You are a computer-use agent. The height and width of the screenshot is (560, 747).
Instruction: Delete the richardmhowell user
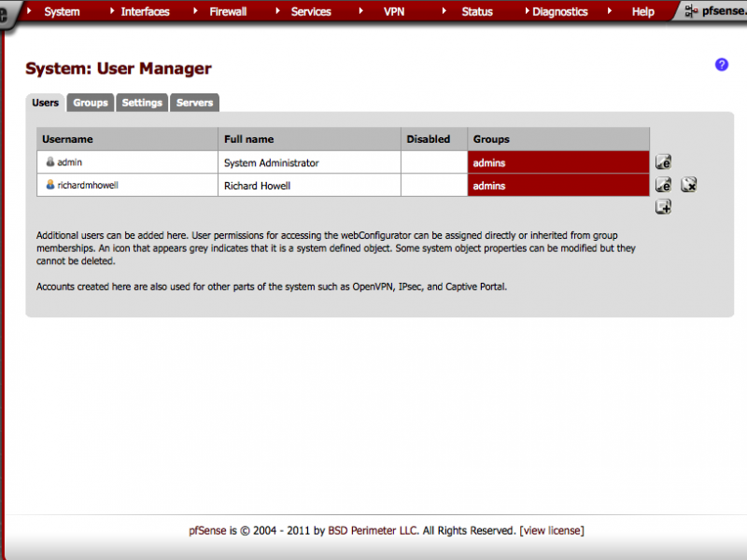coord(688,186)
